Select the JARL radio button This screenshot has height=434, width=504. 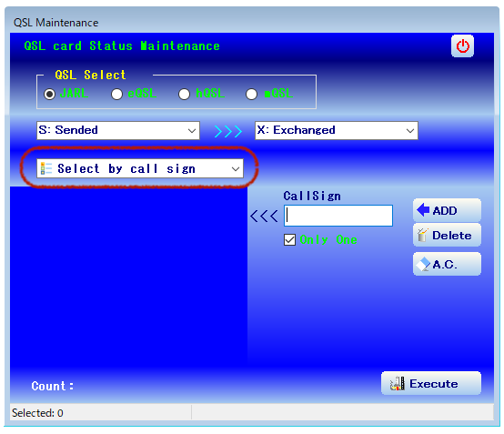click(x=49, y=95)
